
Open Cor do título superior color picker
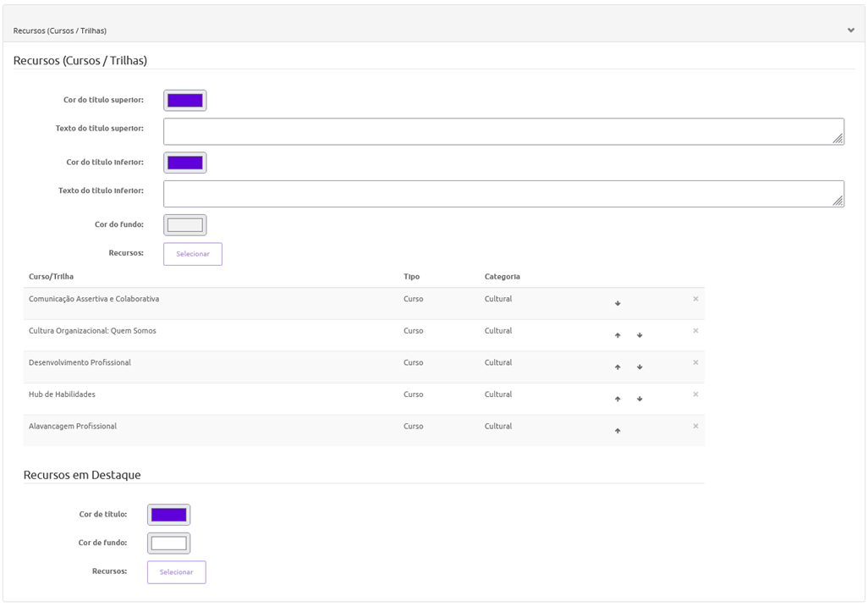[x=185, y=101]
